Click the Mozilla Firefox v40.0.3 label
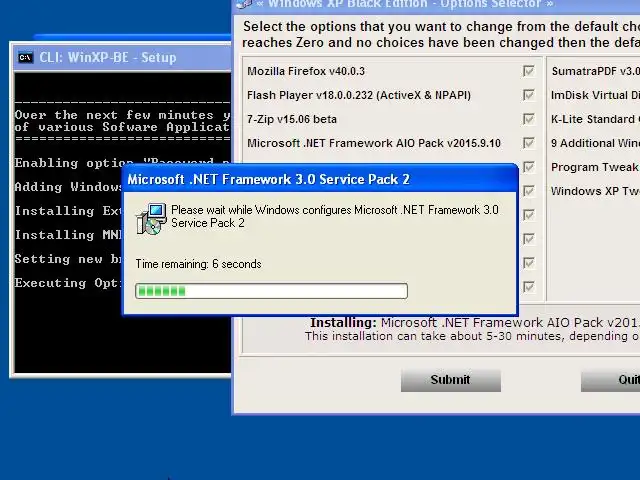The height and width of the screenshot is (480, 640). point(306,71)
